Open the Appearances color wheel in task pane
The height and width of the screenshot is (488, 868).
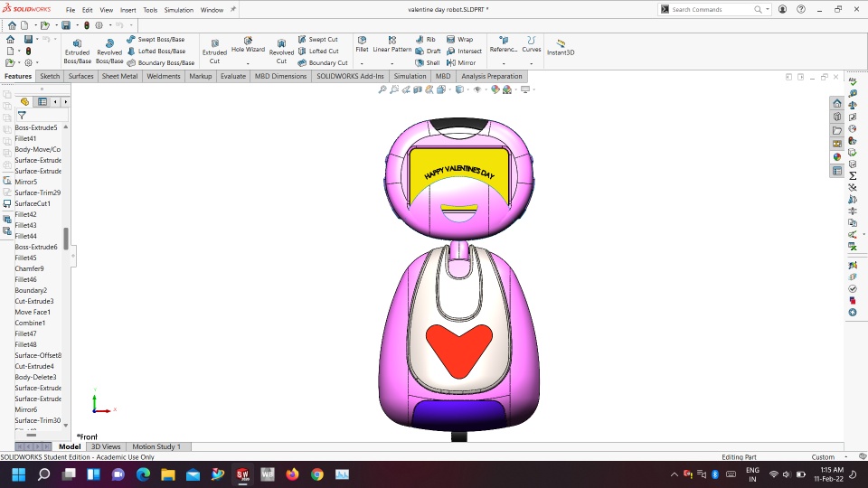coord(837,157)
